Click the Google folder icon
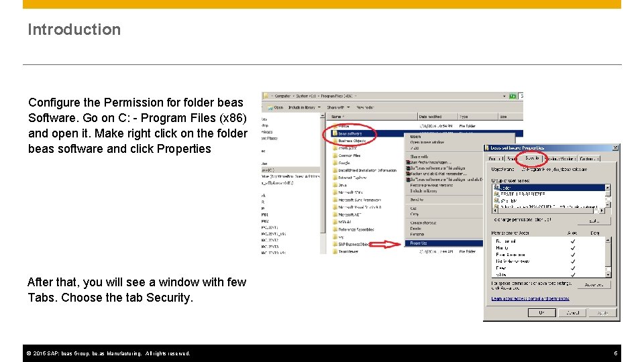The width and height of the screenshot is (644, 362). [x=335, y=163]
